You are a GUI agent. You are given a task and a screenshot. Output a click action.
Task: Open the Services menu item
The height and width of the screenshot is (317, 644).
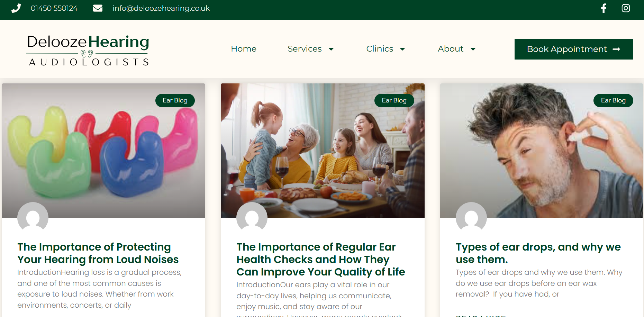coord(305,49)
